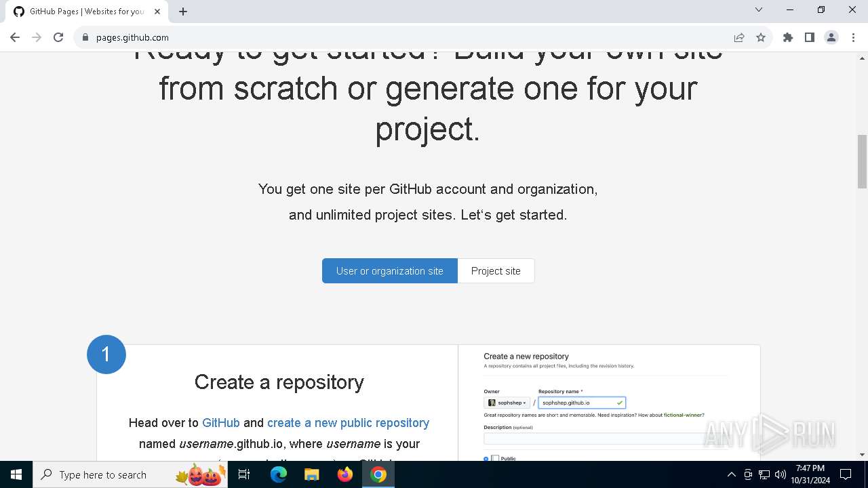The height and width of the screenshot is (488, 868).
Task: Open a new browser tab
Action: tap(183, 11)
